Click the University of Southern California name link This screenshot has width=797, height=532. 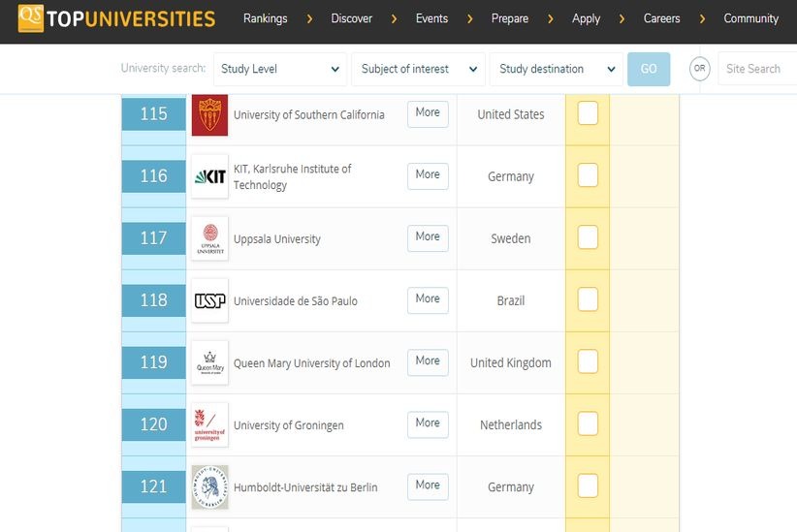tap(308, 114)
